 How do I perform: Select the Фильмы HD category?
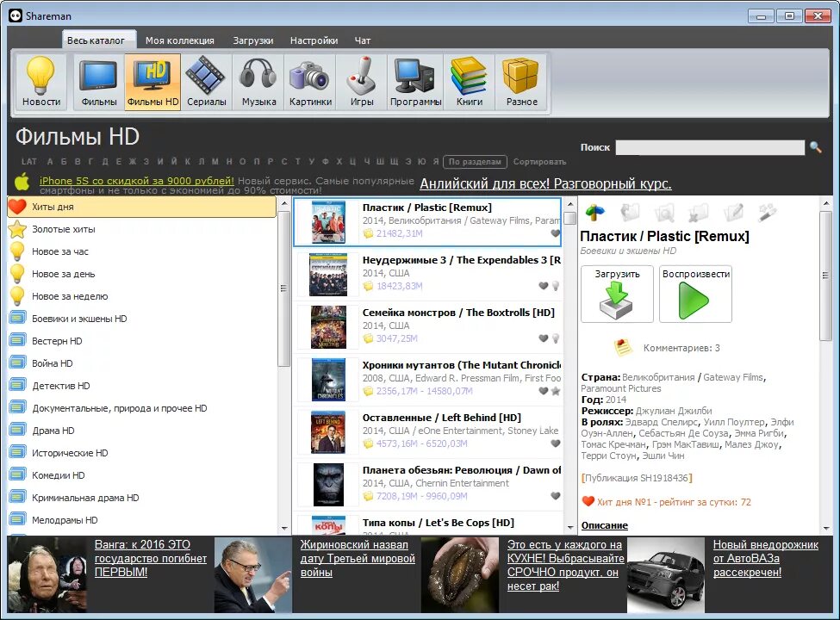pos(152,82)
